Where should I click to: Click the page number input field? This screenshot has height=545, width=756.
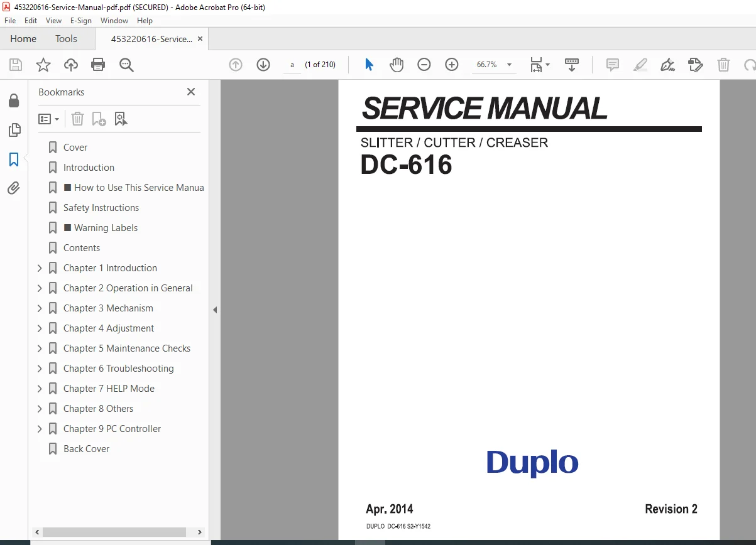point(292,65)
